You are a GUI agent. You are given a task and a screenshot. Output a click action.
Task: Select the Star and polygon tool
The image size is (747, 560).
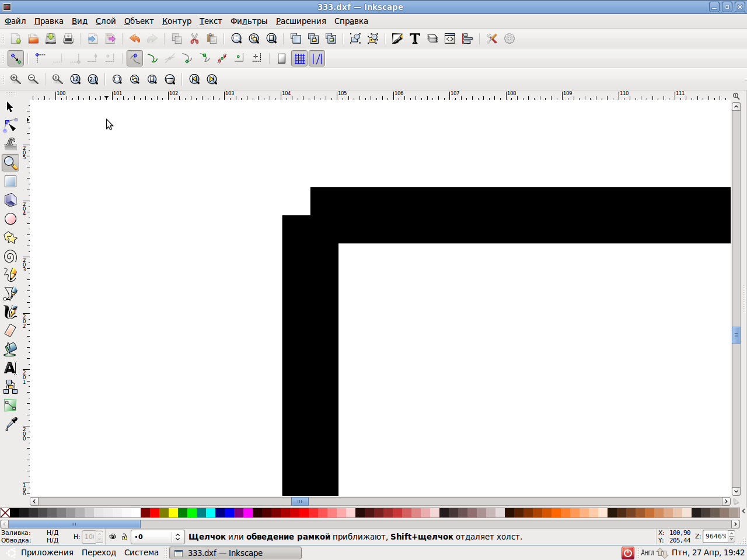[10, 237]
